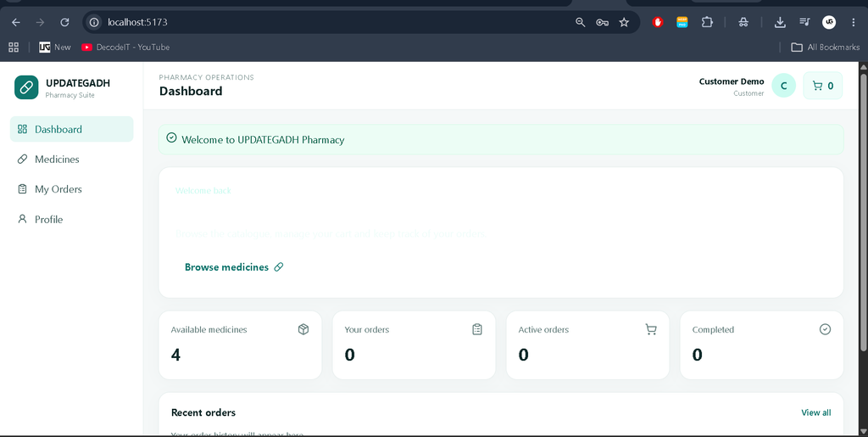Click the box icon on Available medicines card

point(303,329)
